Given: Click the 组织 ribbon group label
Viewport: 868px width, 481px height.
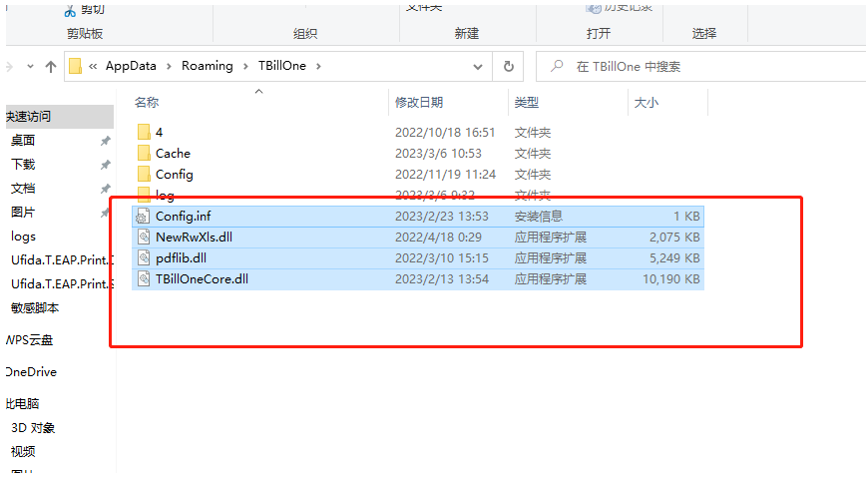Looking at the screenshot, I should [305, 34].
